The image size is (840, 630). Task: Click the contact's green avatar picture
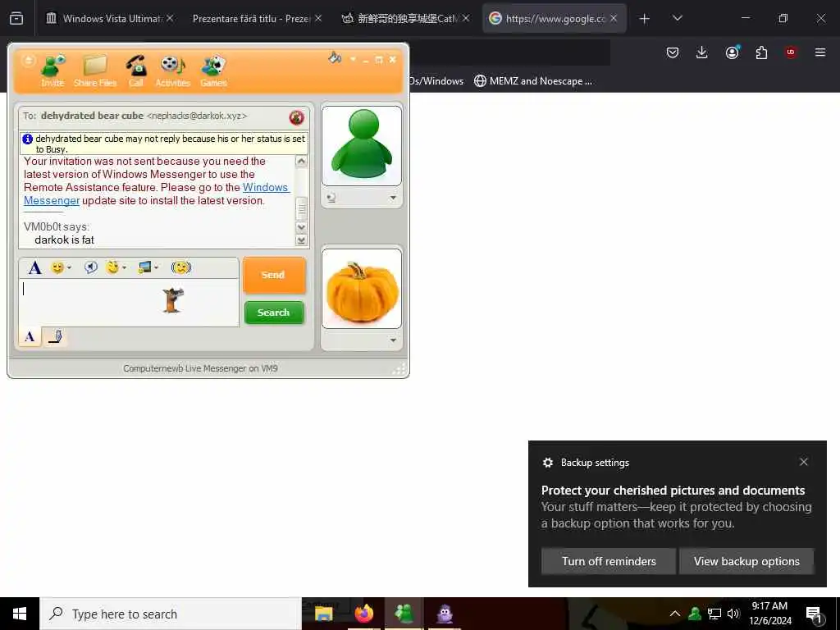pos(362,145)
